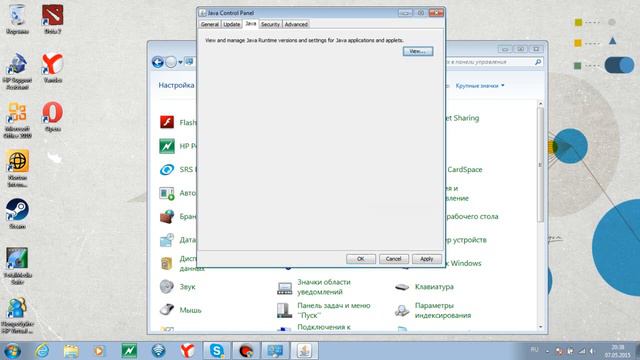Open the wireless app icon on taskbar
This screenshot has width=640, height=360.
click(x=158, y=351)
